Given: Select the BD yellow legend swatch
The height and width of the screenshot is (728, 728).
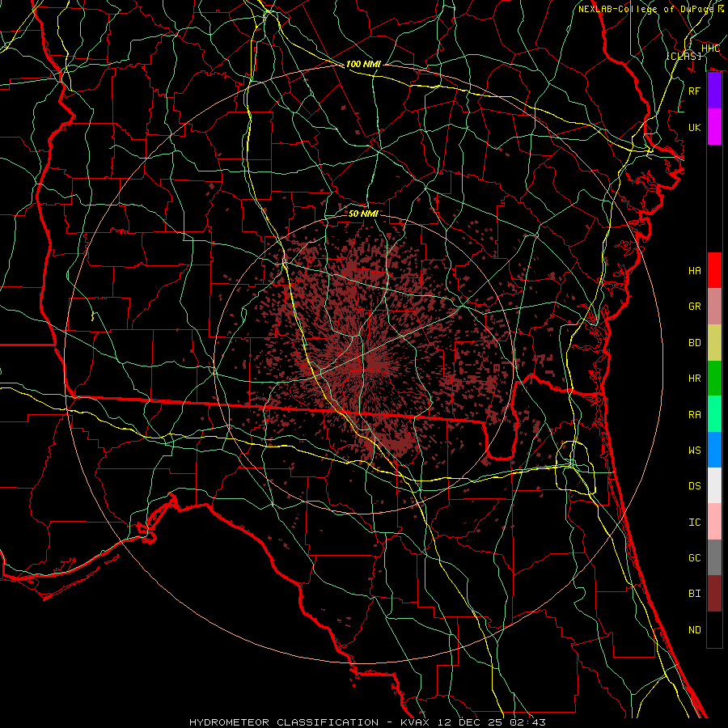Looking at the screenshot, I should pos(714,342).
